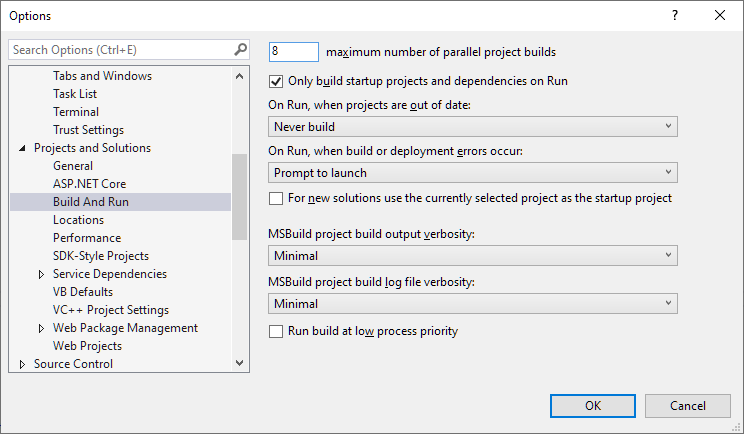Viewport: 744px width, 434px height.
Task: Enable Run build at low process priority
Action: (277, 331)
